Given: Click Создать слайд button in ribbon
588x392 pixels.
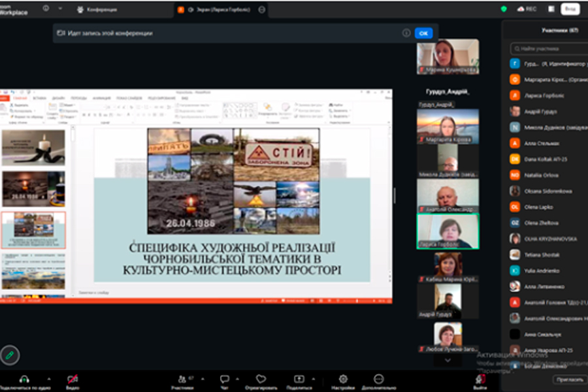Looking at the screenshot, I should (x=52, y=111).
